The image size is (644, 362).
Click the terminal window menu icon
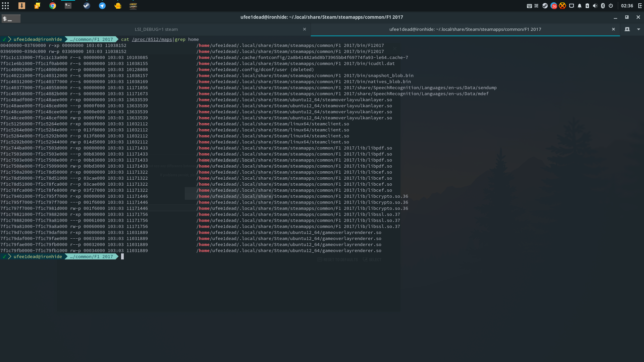(x=11, y=19)
